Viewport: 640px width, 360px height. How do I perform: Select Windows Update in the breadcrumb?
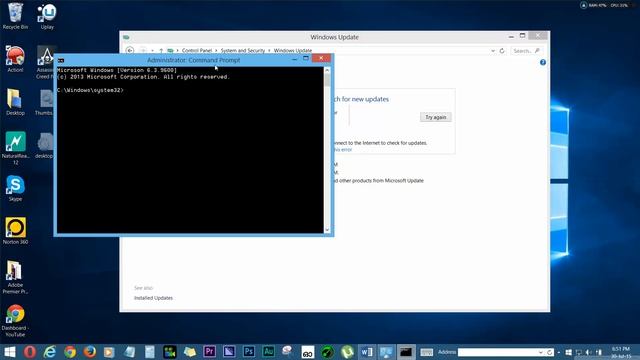click(293, 51)
